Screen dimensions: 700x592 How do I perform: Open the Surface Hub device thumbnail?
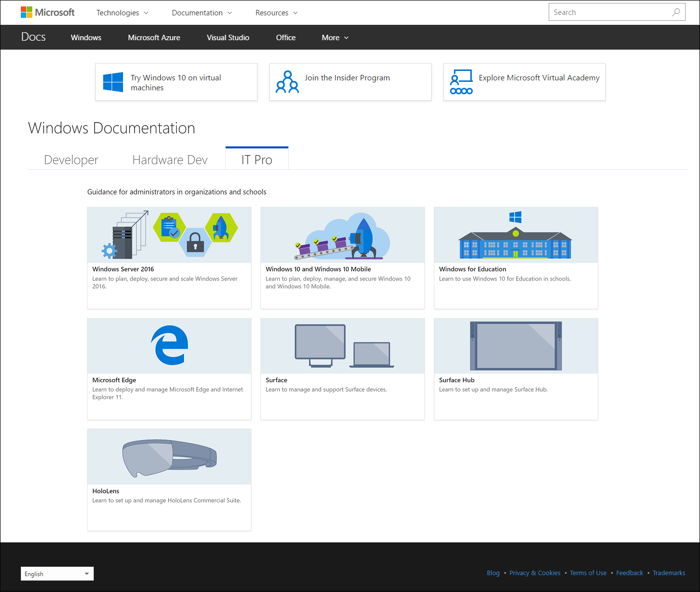(515, 345)
